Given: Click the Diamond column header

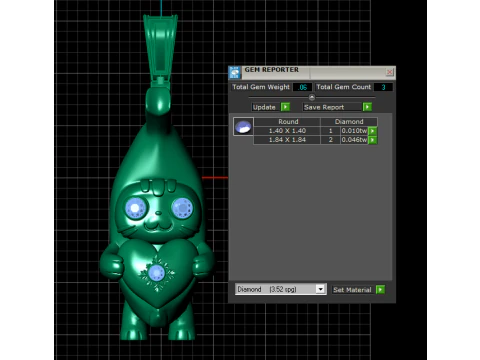Looking at the screenshot, I should coord(349,122).
